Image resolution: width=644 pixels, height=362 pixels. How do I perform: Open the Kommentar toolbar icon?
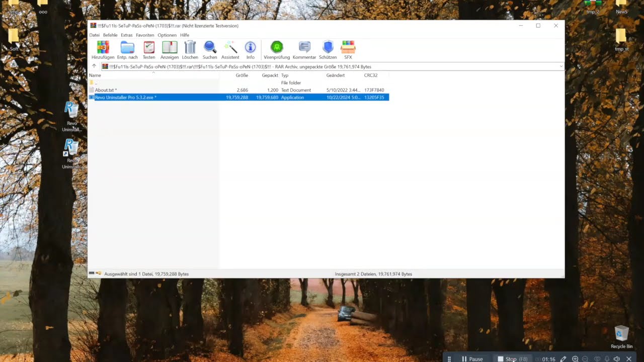click(304, 47)
